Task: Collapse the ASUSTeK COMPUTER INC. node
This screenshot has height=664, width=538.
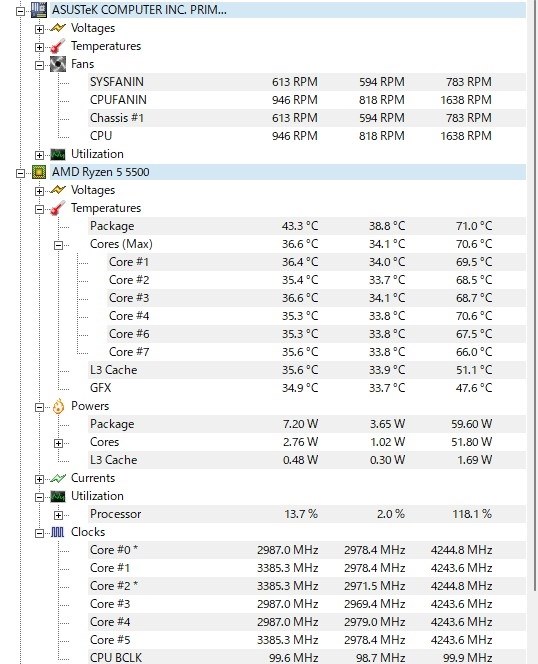Action: (x=20, y=11)
